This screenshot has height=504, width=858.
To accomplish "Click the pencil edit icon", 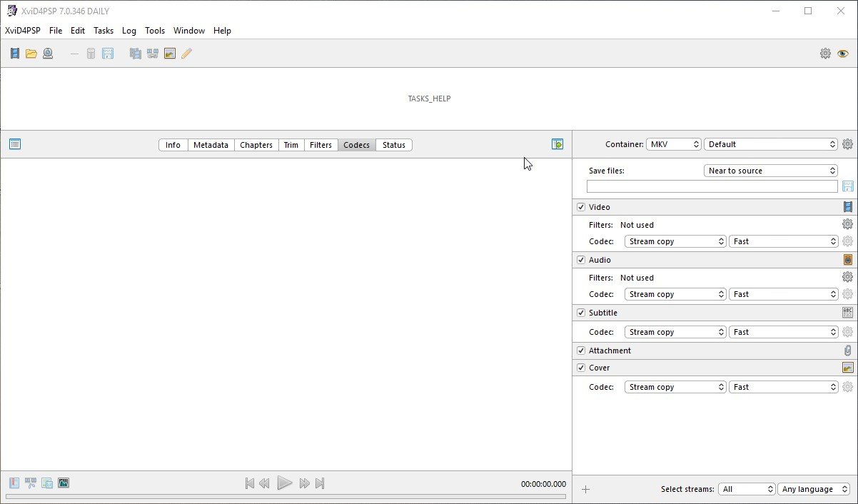I will click(186, 54).
